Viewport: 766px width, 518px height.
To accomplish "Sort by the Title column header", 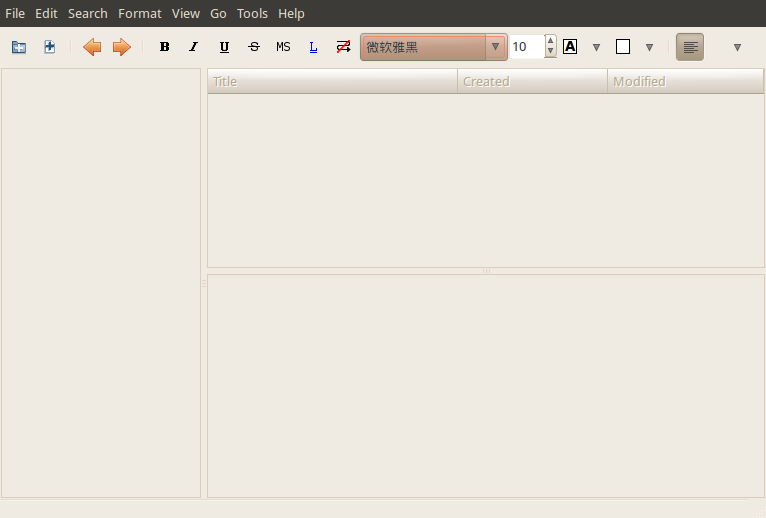I will pyautogui.click(x=333, y=81).
